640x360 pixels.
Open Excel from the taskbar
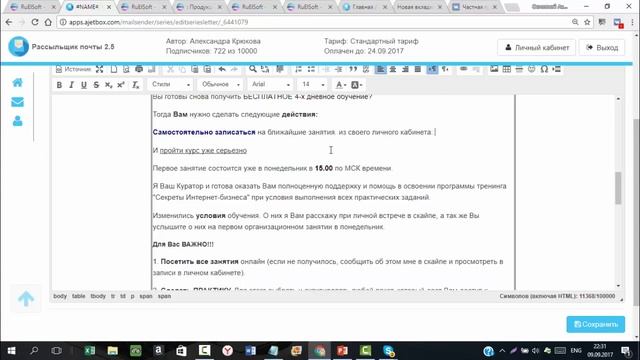point(90,350)
